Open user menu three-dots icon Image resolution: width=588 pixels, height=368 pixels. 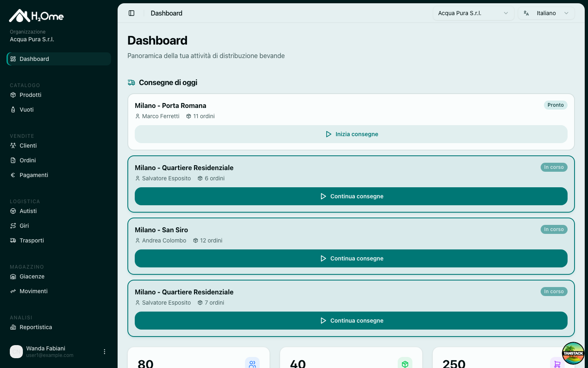point(105,352)
